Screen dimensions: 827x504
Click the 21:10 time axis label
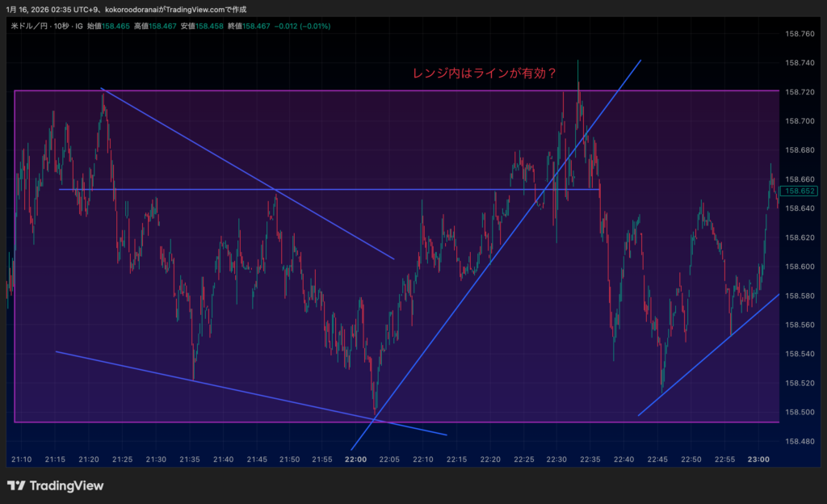22,460
